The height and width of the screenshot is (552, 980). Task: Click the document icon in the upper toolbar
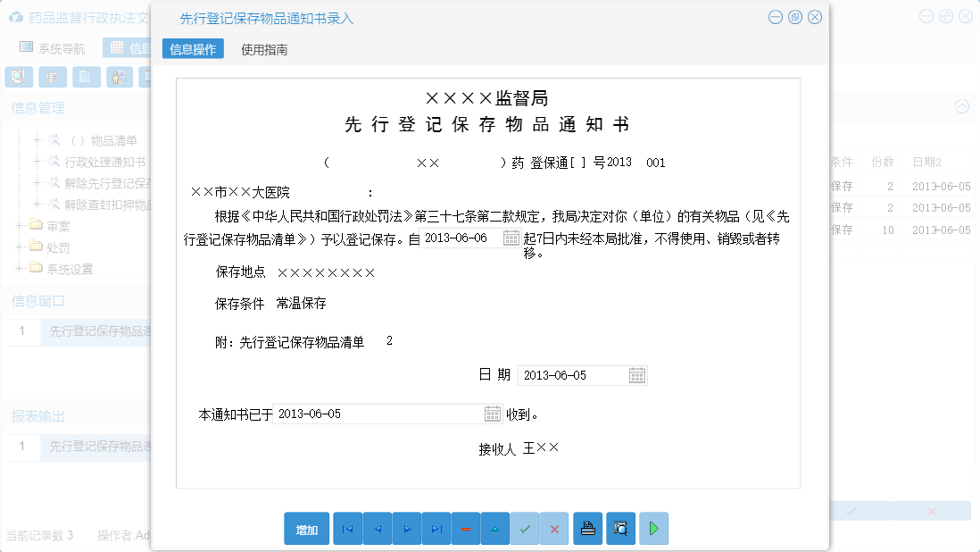tap(86, 77)
